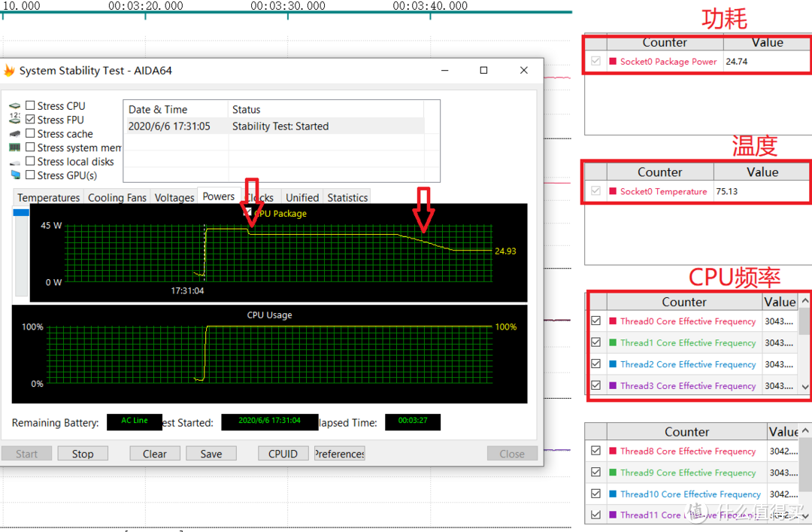Toggle the Socket0 Package Power checkbox
This screenshot has height=532, width=812.
point(596,61)
